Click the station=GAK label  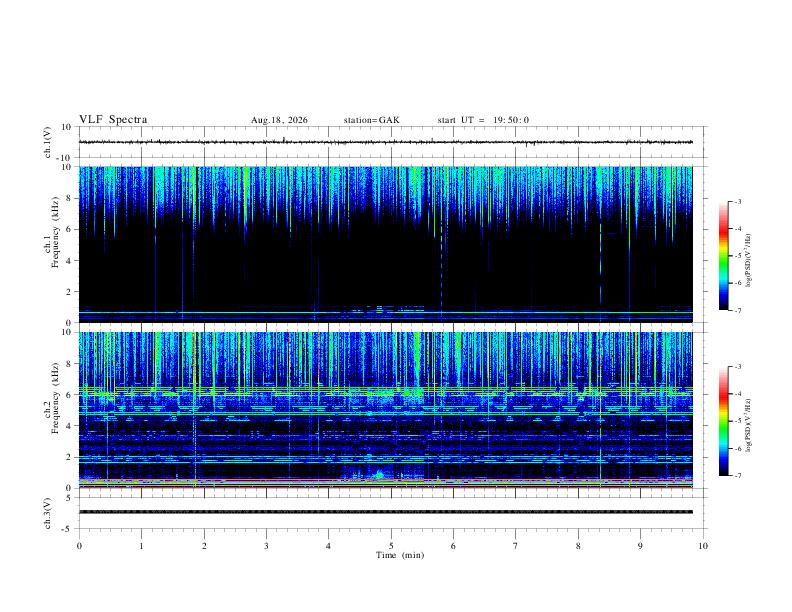click(x=371, y=120)
